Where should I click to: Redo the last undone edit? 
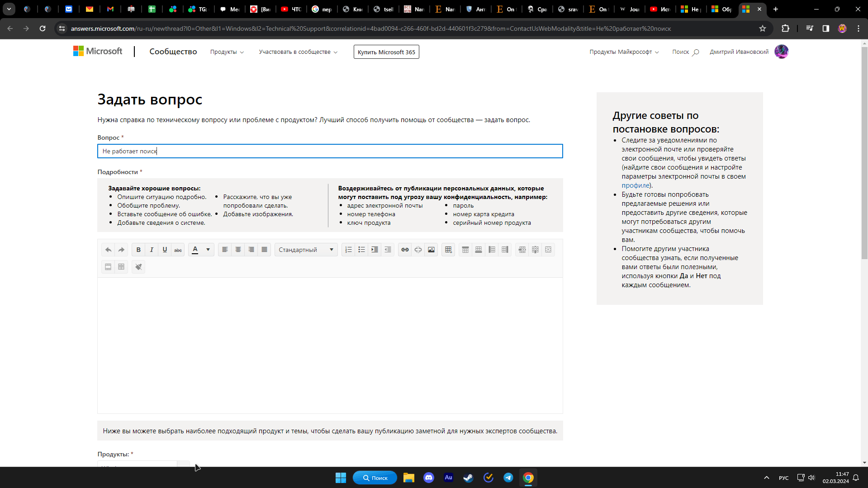click(x=121, y=250)
